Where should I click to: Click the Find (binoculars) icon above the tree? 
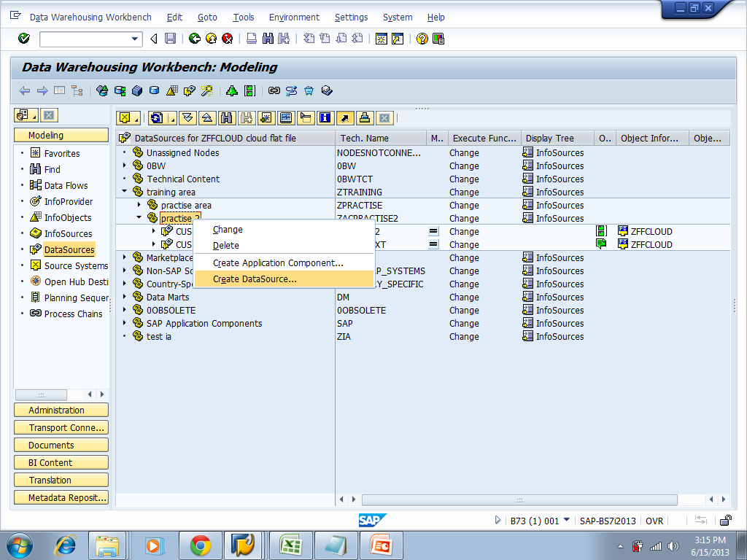click(228, 117)
